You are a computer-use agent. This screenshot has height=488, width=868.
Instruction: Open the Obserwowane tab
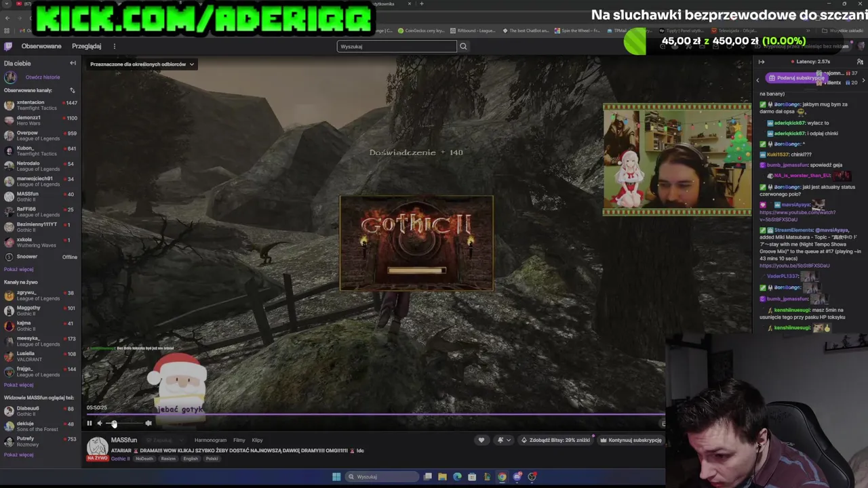pos(41,46)
